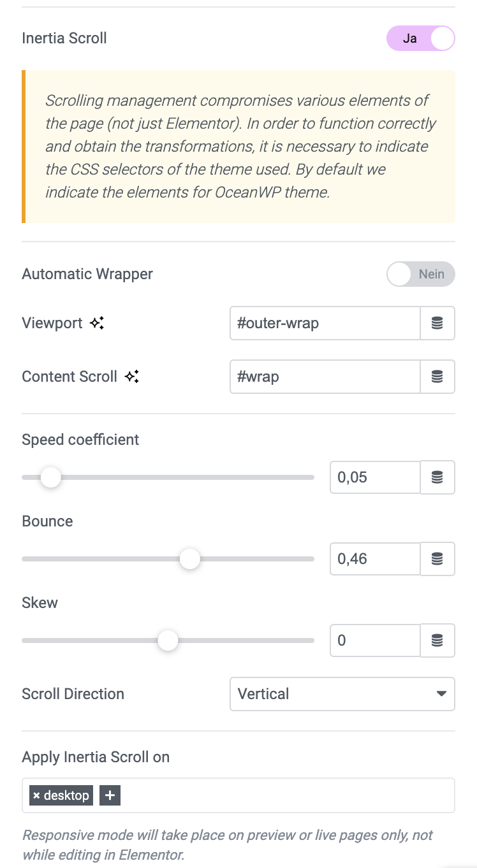Click dynamic tags icon for Skew
Image resolution: width=477 pixels, height=868 pixels.
(437, 640)
